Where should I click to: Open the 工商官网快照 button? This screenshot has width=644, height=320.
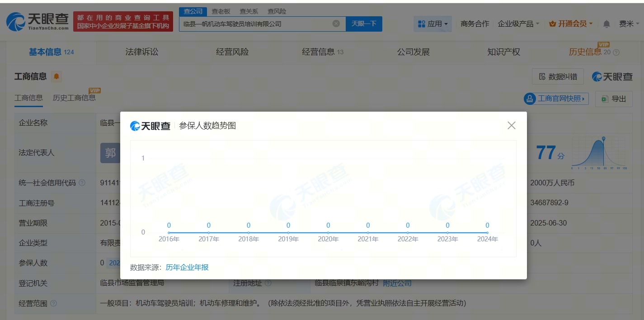(x=556, y=99)
